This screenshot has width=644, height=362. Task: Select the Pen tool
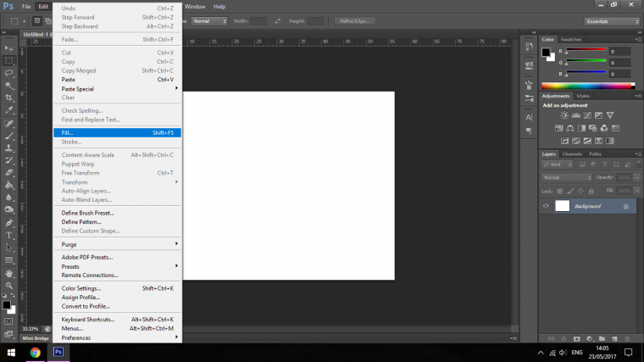click(8, 223)
